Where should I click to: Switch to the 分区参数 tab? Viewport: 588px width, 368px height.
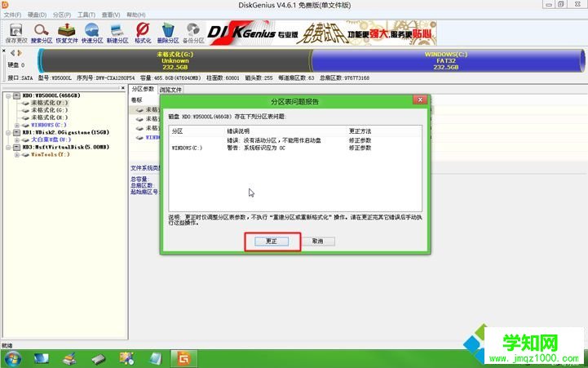[x=143, y=89]
